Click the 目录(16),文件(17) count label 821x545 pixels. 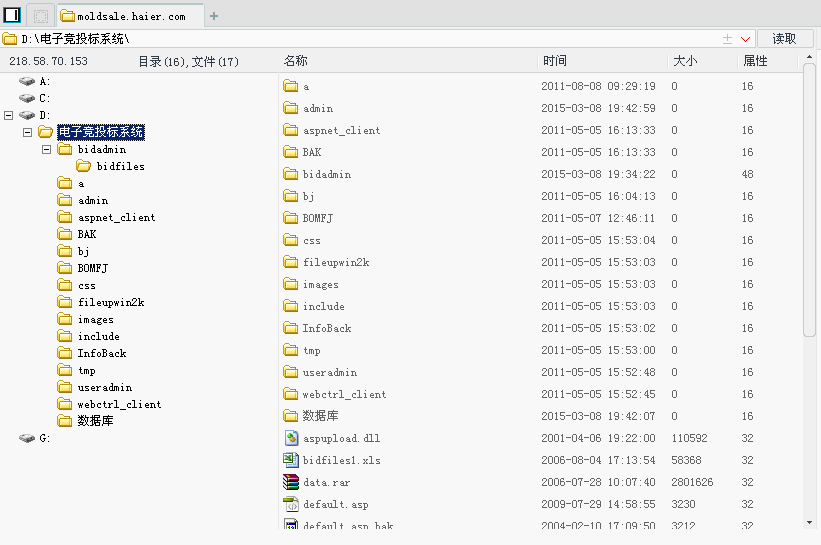click(x=188, y=62)
